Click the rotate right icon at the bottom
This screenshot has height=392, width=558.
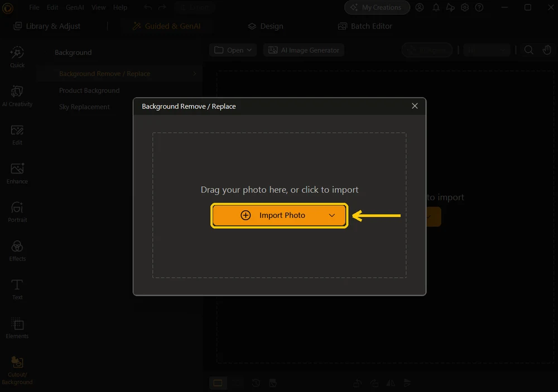click(374, 383)
